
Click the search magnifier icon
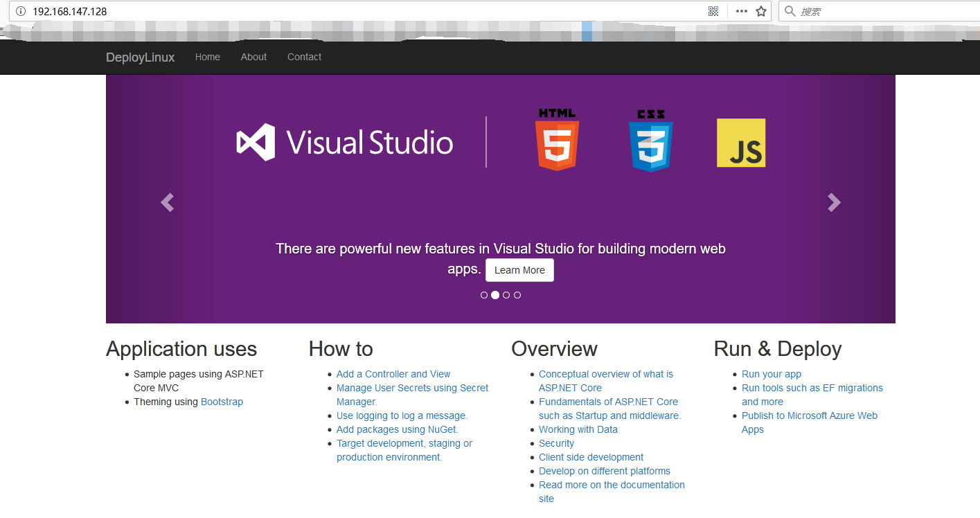[790, 11]
